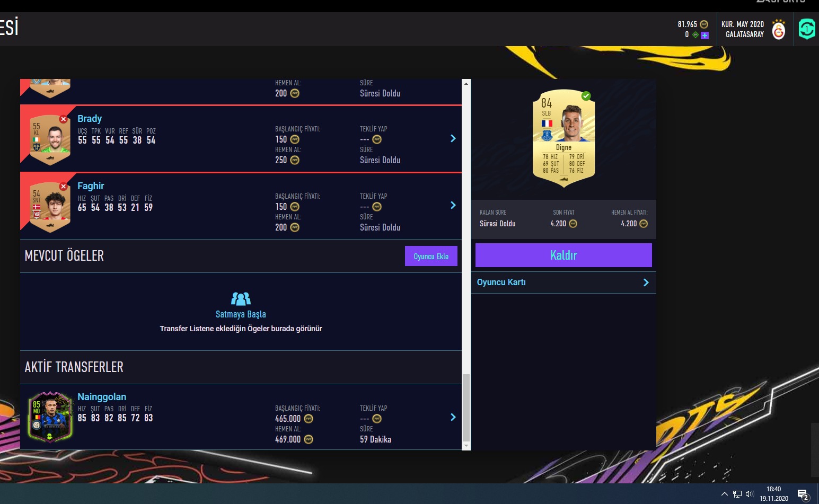Click the red X badge on Brady card
Viewport: 819px width, 504px height.
tap(63, 119)
